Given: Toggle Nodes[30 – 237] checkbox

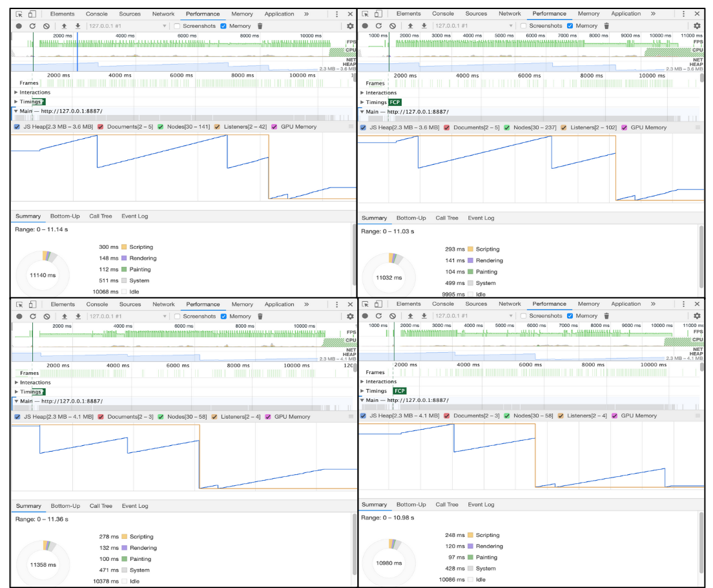Looking at the screenshot, I should (507, 127).
